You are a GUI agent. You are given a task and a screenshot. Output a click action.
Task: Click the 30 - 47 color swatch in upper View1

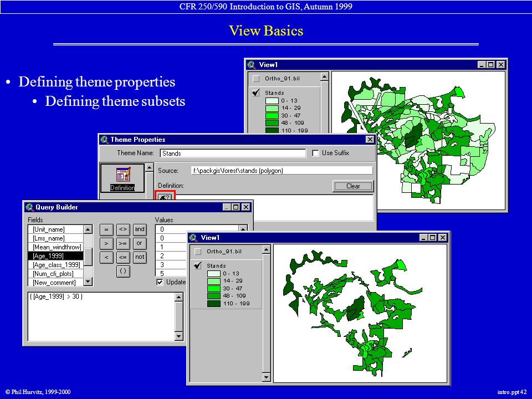point(272,116)
